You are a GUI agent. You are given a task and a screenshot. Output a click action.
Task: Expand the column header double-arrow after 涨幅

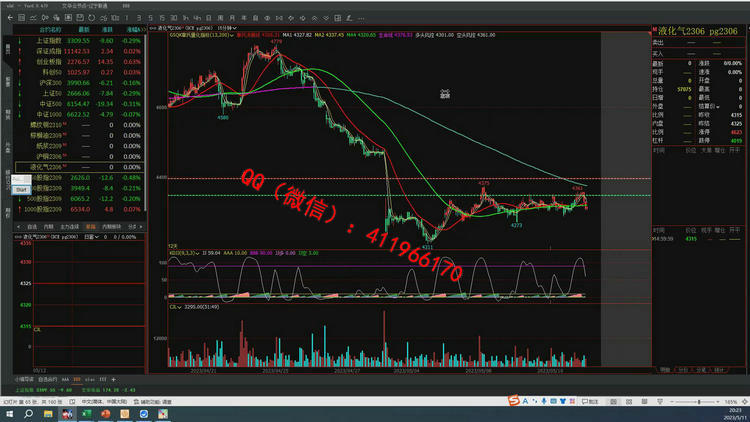tap(143, 30)
